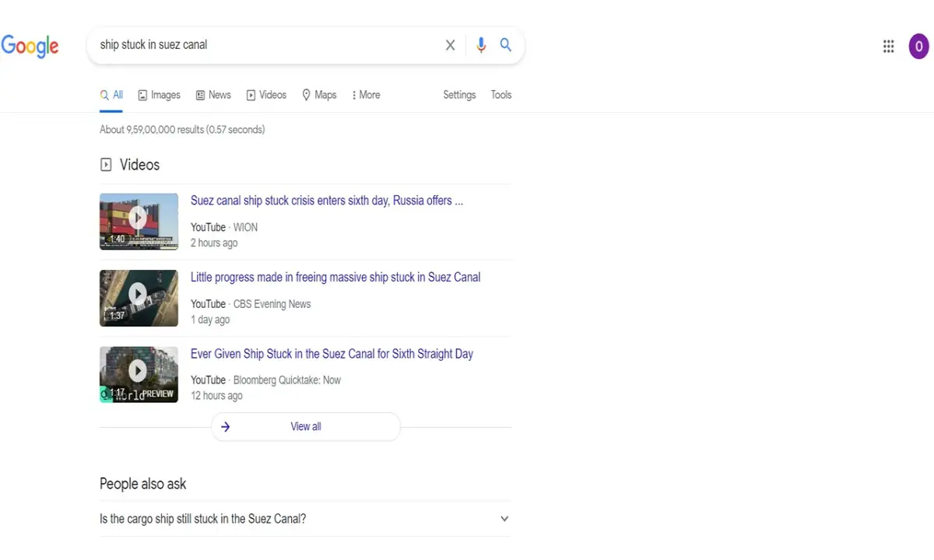Viewport: 934px width, 560px height.
Task: Open 'Suez canal ship stuck crisis enters sixth day' link
Action: pyautogui.click(x=327, y=201)
